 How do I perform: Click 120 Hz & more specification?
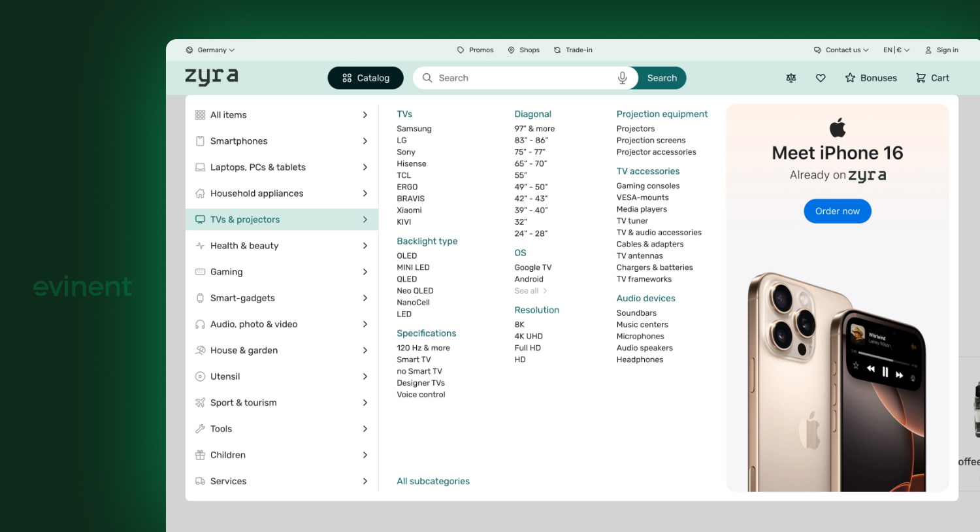[423, 348]
